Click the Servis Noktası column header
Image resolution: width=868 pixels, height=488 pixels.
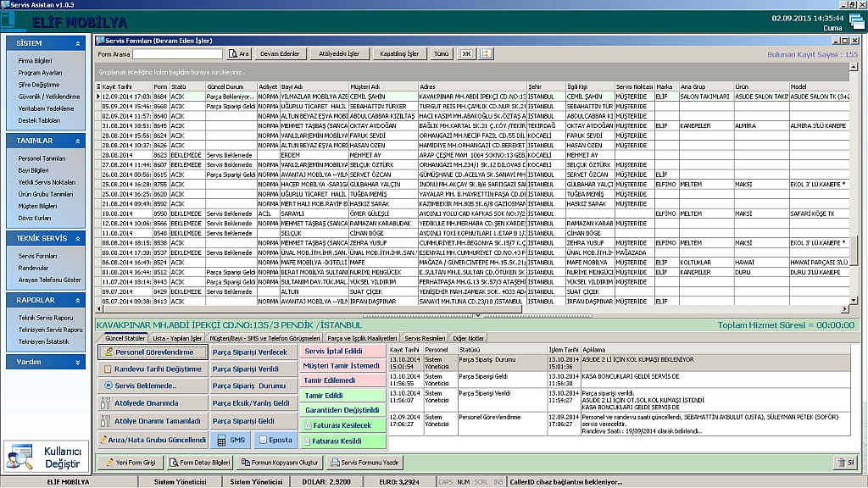[634, 87]
